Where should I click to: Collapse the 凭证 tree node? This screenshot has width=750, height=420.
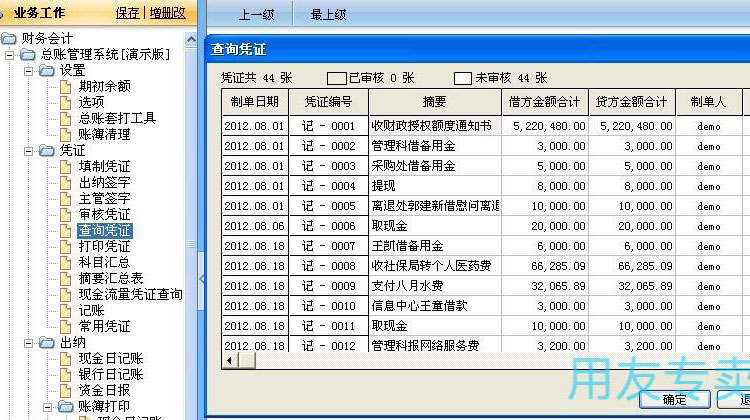(x=29, y=152)
